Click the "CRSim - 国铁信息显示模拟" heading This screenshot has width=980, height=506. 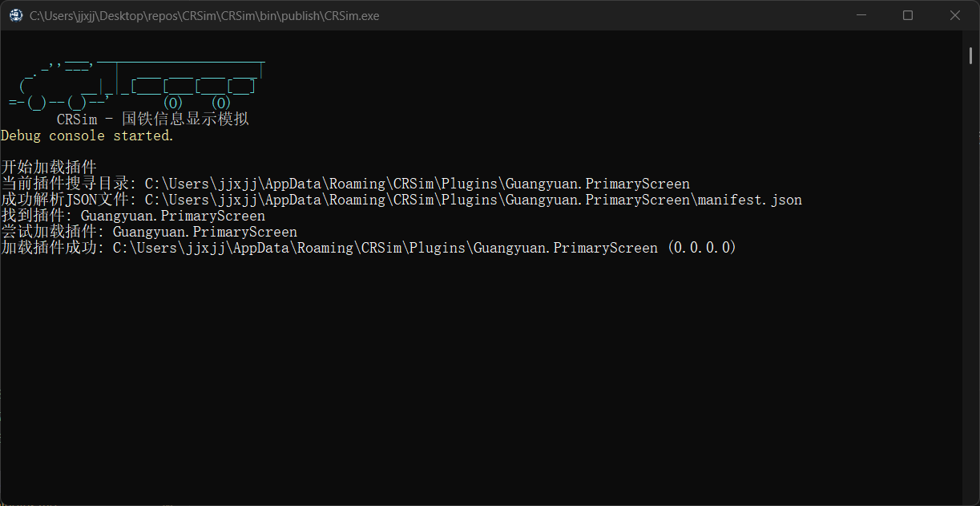tap(152, 119)
